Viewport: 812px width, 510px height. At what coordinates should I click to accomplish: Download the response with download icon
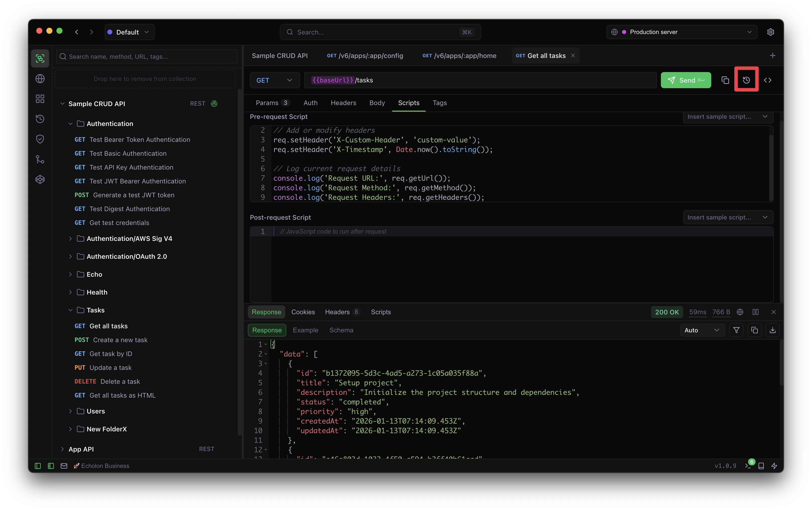772,330
